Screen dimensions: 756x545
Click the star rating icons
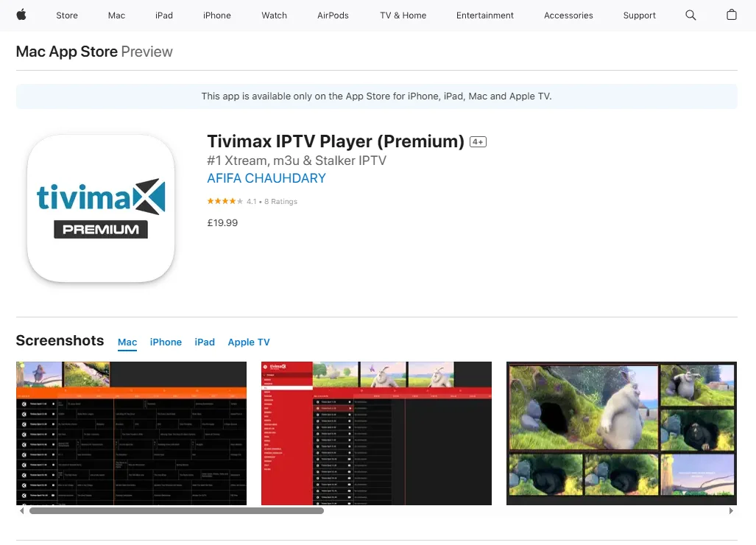[x=225, y=201]
